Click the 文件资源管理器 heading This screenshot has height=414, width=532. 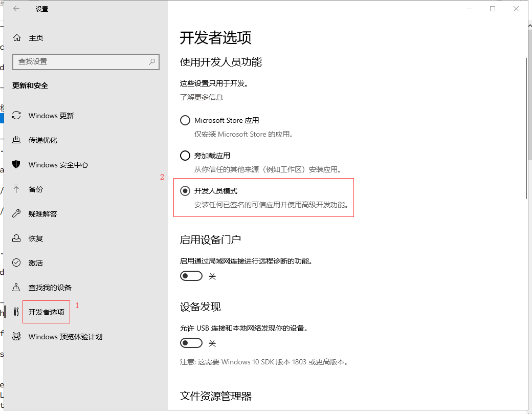click(216, 396)
